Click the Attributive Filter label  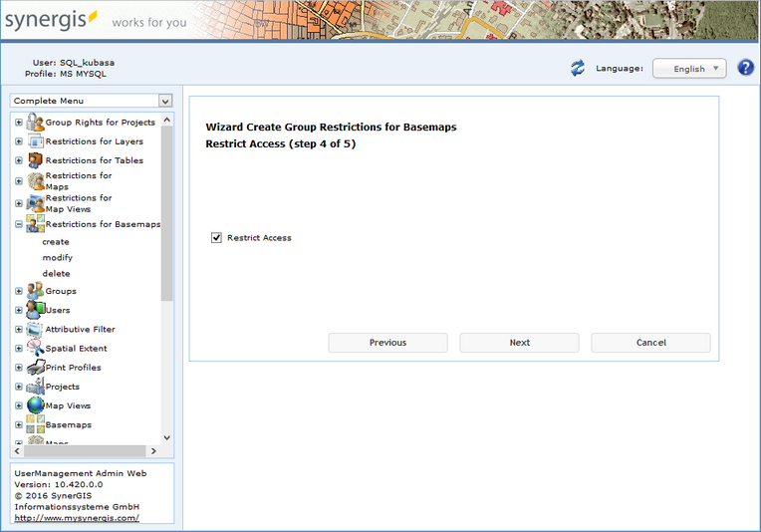click(x=80, y=329)
